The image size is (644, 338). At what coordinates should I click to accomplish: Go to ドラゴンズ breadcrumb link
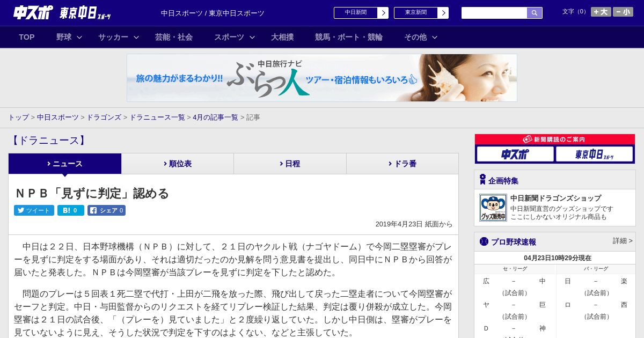pyautogui.click(x=104, y=117)
